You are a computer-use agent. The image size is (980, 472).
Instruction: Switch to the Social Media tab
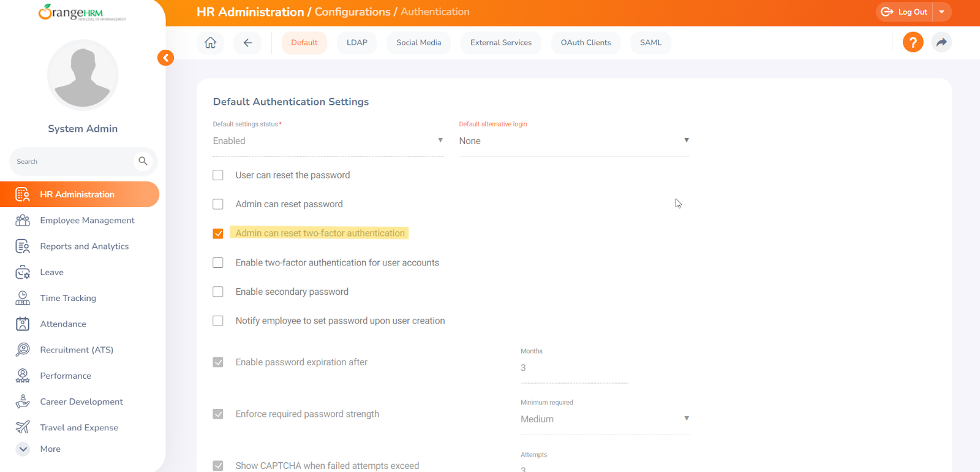point(419,42)
